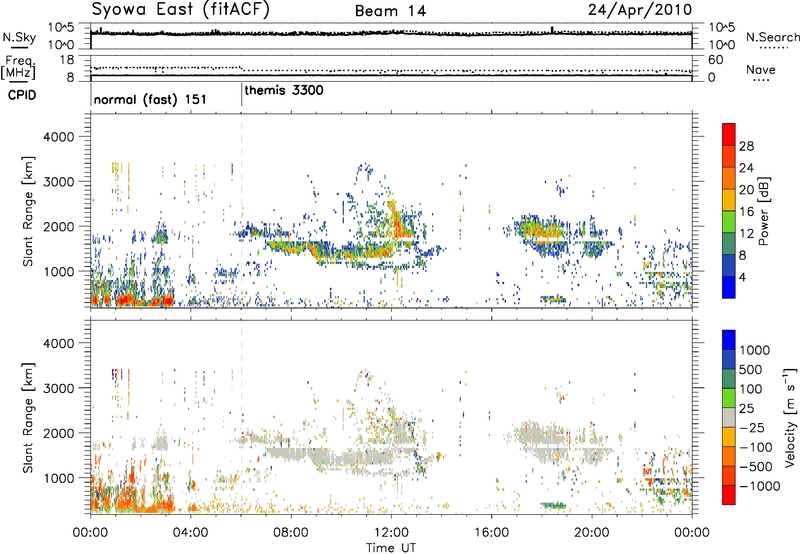Click the "4" value on the power colorbar
The width and height of the screenshot is (800, 554).
(x=743, y=277)
